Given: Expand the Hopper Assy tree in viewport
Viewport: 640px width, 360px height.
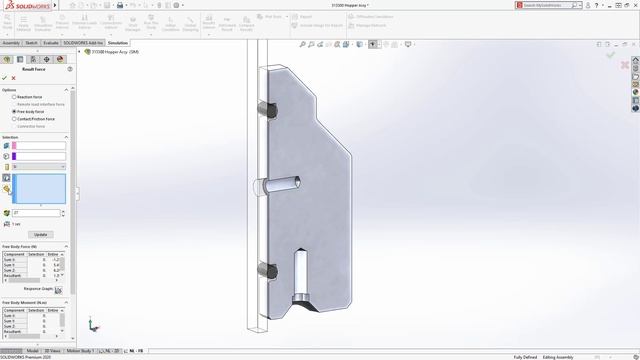Looking at the screenshot, I should [80, 52].
